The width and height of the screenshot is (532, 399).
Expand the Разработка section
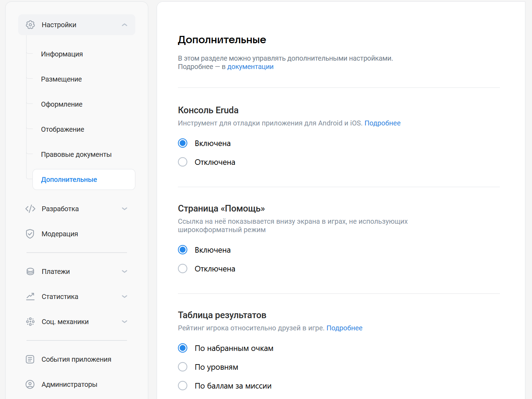(x=124, y=208)
